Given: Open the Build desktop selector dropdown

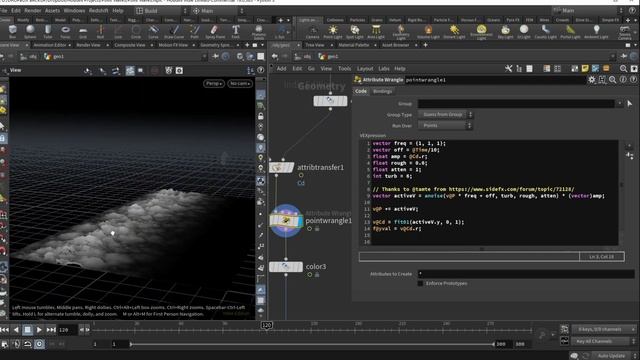Looking at the screenshot, I should pos(161,11).
